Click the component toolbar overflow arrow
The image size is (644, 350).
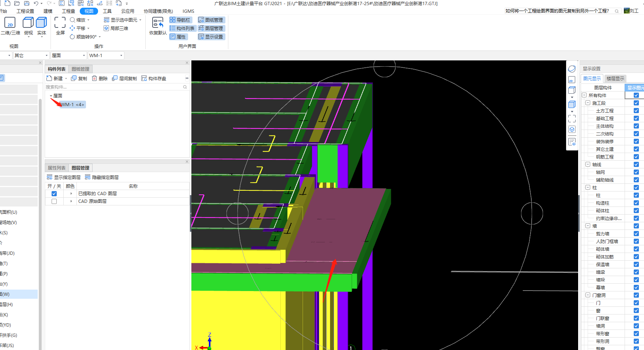pyautogui.click(x=187, y=78)
